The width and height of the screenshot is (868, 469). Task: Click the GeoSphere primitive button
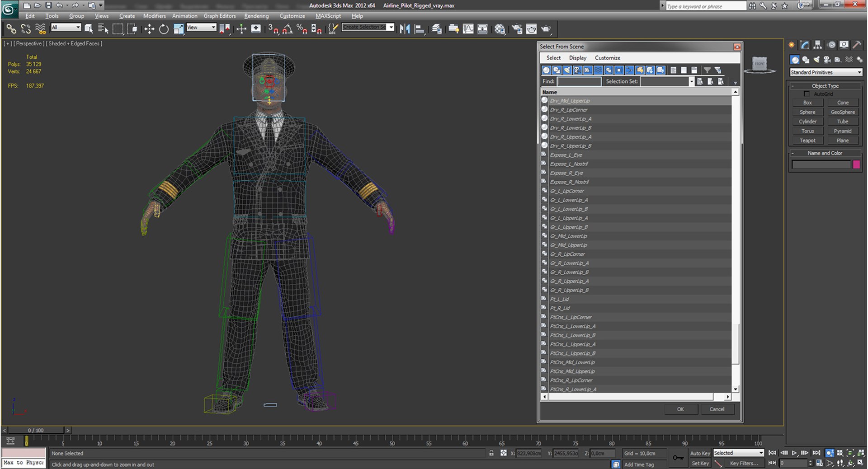pos(843,112)
